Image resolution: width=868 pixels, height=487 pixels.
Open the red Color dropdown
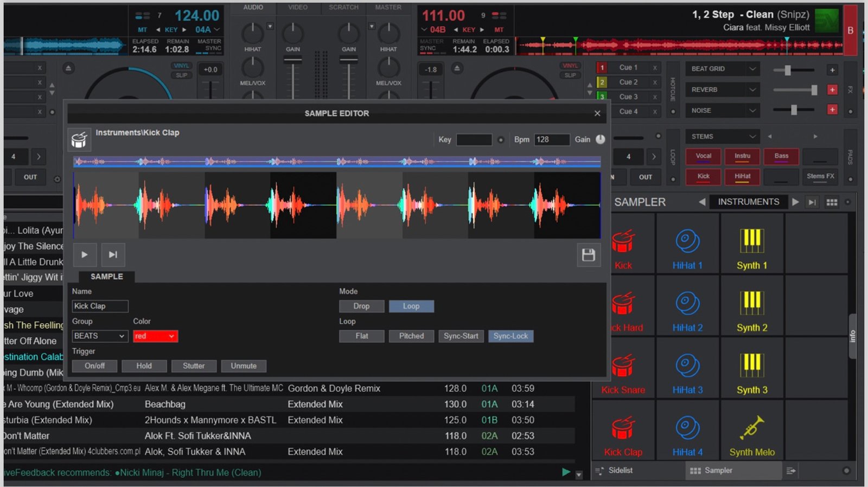pos(156,336)
